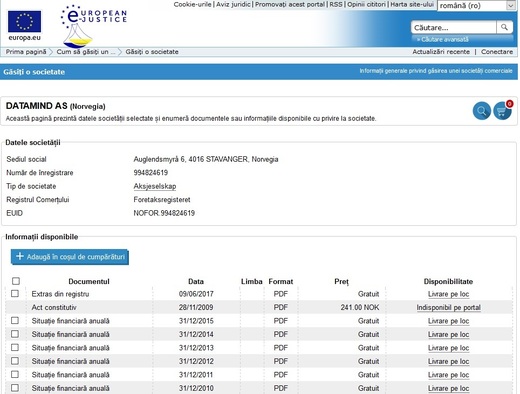Click Livrare pe loc for 31/12/2011 row

click(x=448, y=375)
